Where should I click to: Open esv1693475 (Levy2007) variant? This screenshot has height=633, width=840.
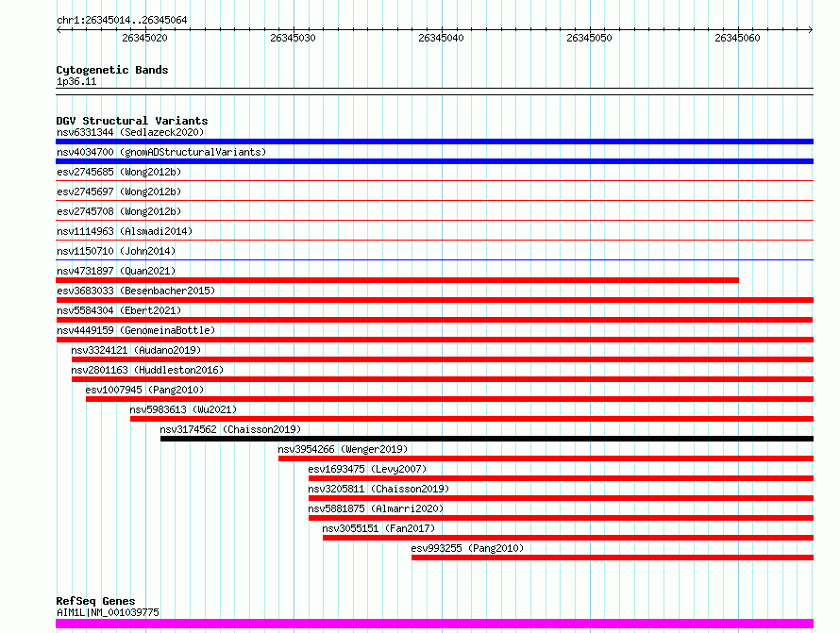click(367, 469)
